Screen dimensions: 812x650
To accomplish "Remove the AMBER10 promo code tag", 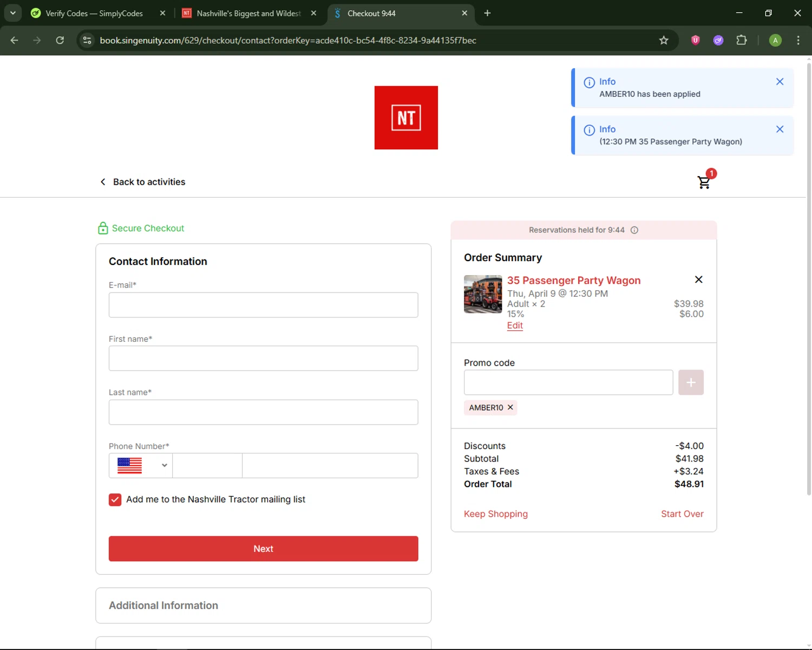I will coord(510,407).
